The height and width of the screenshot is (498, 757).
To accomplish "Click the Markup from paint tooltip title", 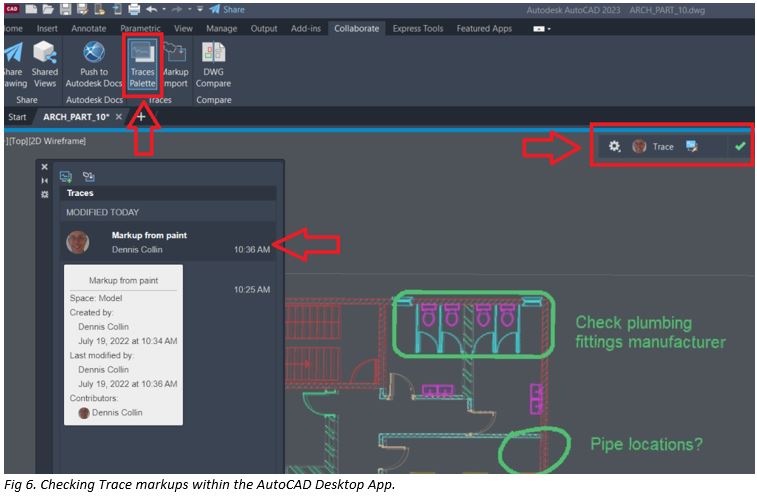I will click(x=124, y=280).
